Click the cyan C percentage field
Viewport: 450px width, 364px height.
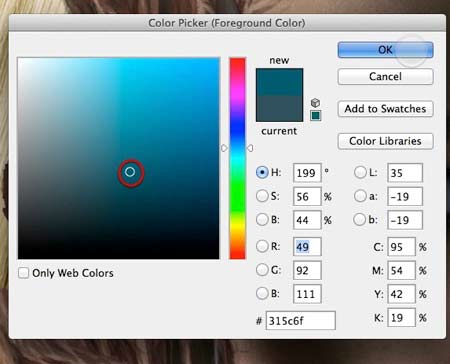402,247
